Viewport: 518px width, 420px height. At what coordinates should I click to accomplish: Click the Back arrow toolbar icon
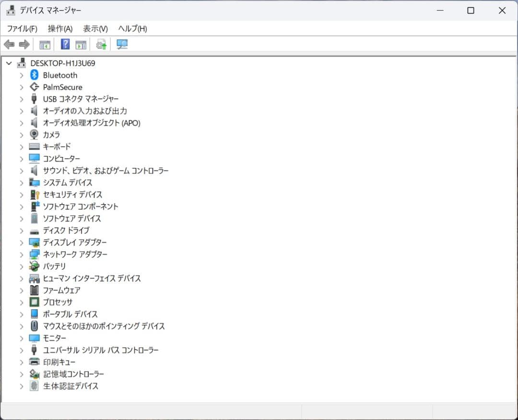[x=9, y=45]
